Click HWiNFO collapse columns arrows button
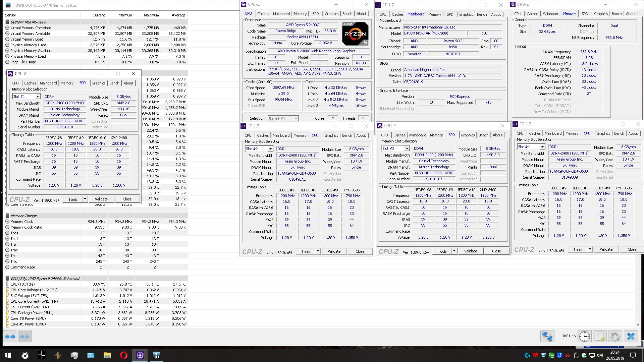Image resolution: width=644 pixels, height=362 pixels. point(24,336)
